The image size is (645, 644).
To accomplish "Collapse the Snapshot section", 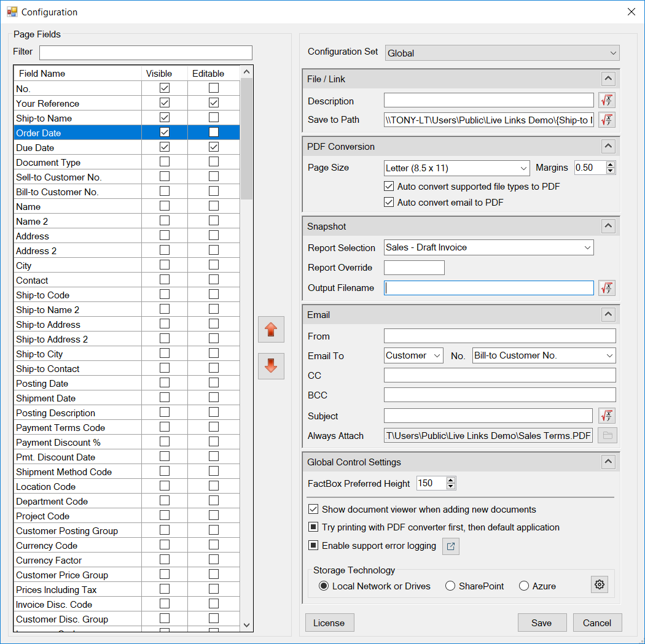I will 608,227.
